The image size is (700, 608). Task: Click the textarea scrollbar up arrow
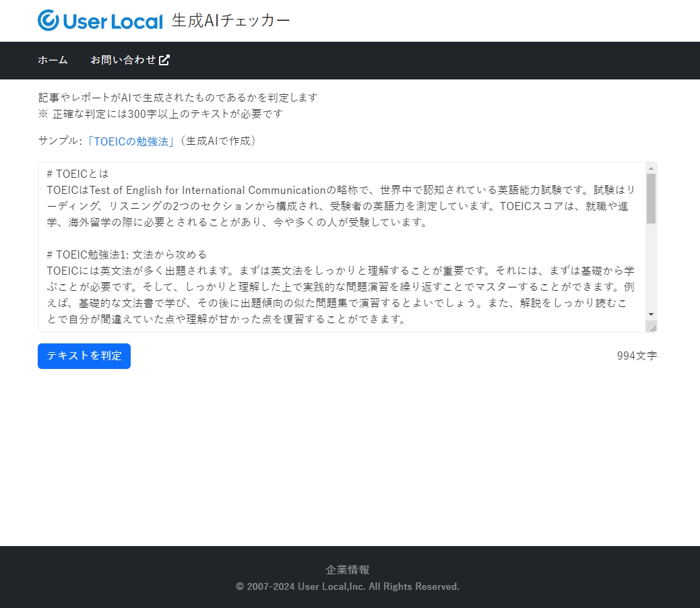(651, 168)
